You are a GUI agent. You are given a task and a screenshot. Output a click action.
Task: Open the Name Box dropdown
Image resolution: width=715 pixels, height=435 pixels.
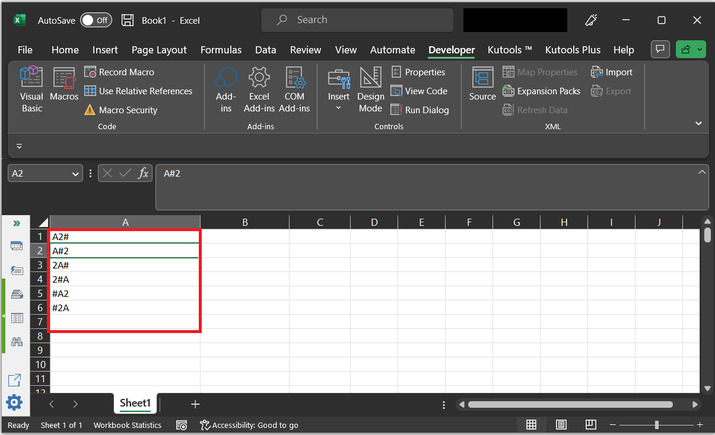pyautogui.click(x=76, y=173)
